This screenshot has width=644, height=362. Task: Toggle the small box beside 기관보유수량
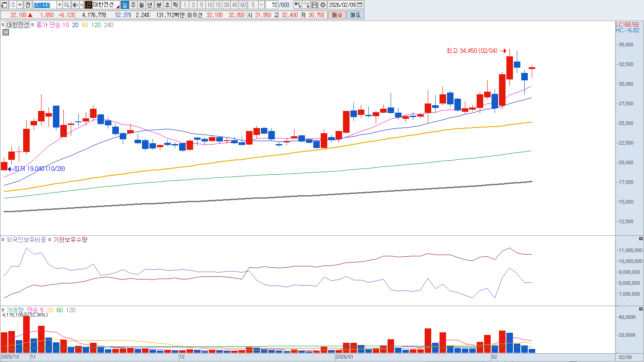[x=49, y=240]
